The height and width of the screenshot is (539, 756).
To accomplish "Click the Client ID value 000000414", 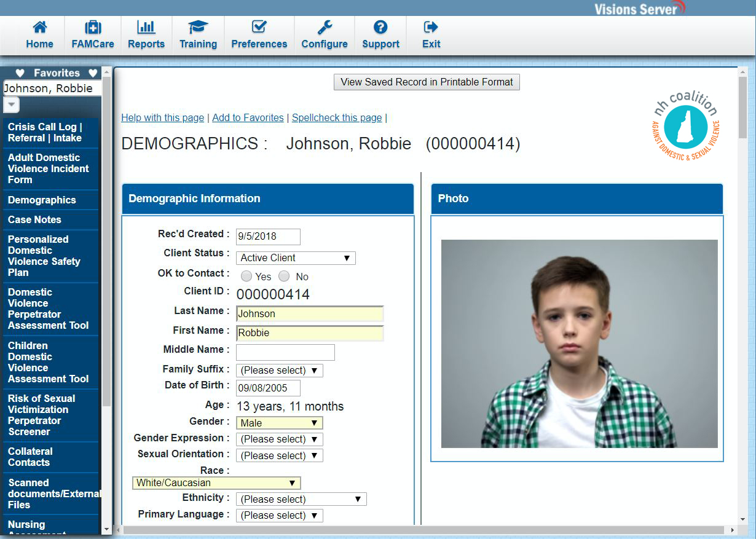I will pos(273,294).
